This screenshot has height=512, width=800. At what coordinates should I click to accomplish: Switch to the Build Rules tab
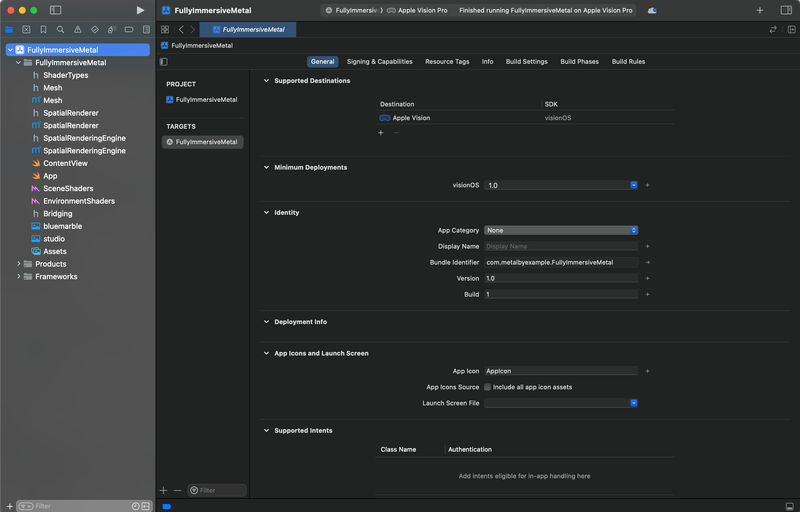(628, 62)
